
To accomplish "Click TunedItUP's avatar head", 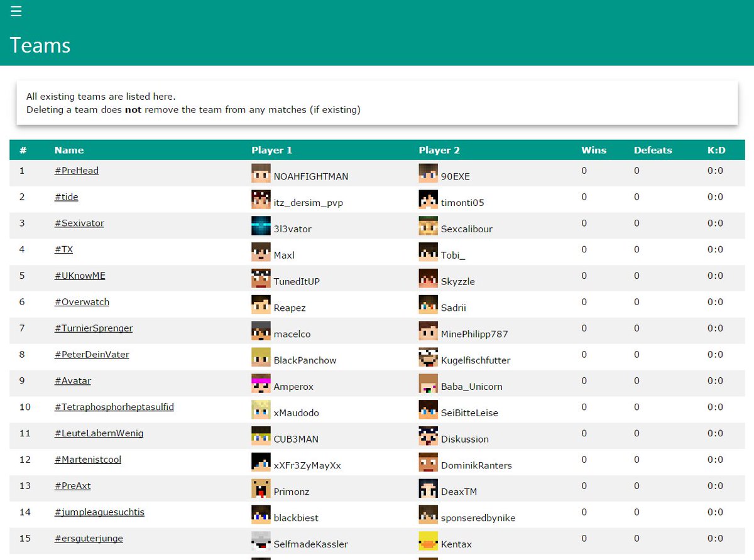I will click(x=261, y=279).
